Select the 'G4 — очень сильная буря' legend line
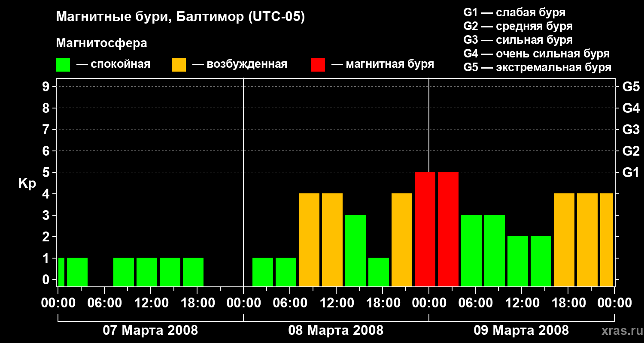The width and height of the screenshot is (644, 343). pyautogui.click(x=536, y=54)
